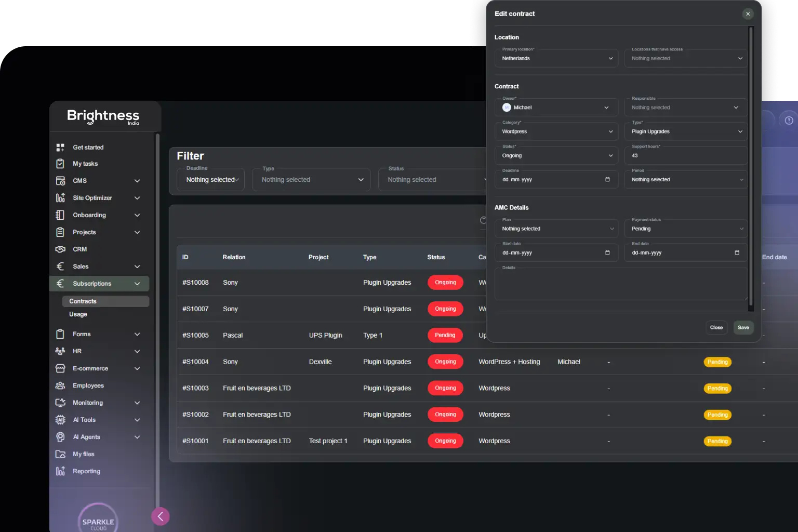This screenshot has height=532, width=798.
Task: Click the UPS Plugin project cell
Action: tap(325, 336)
